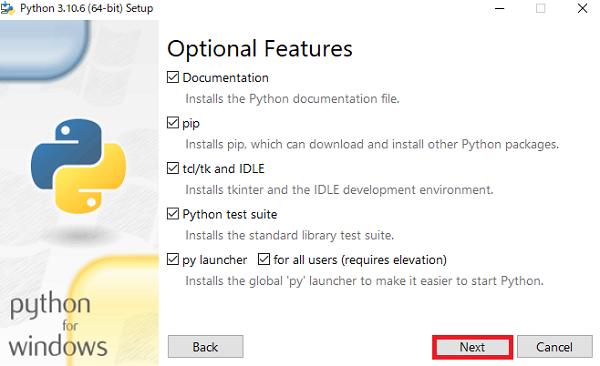
Task: Disable the tcl/tk and IDLE option
Action: (173, 168)
